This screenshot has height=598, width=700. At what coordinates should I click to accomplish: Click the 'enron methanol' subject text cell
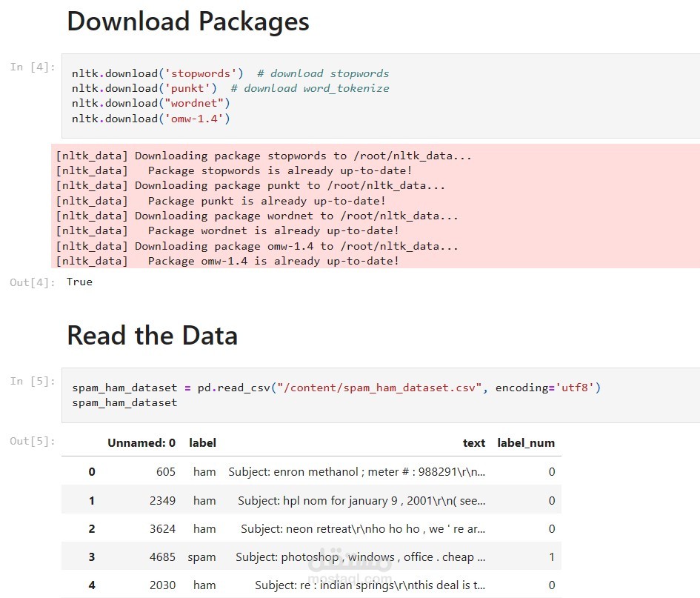coord(357,471)
